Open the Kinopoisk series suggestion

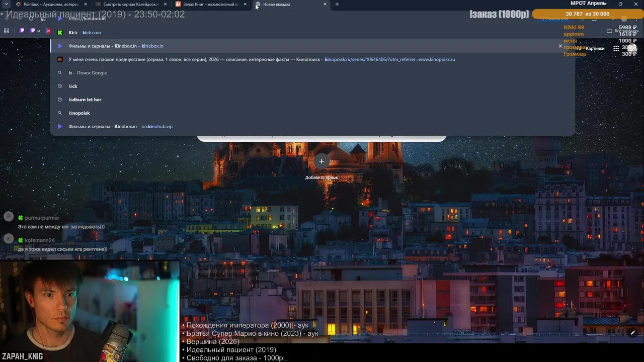312,59
